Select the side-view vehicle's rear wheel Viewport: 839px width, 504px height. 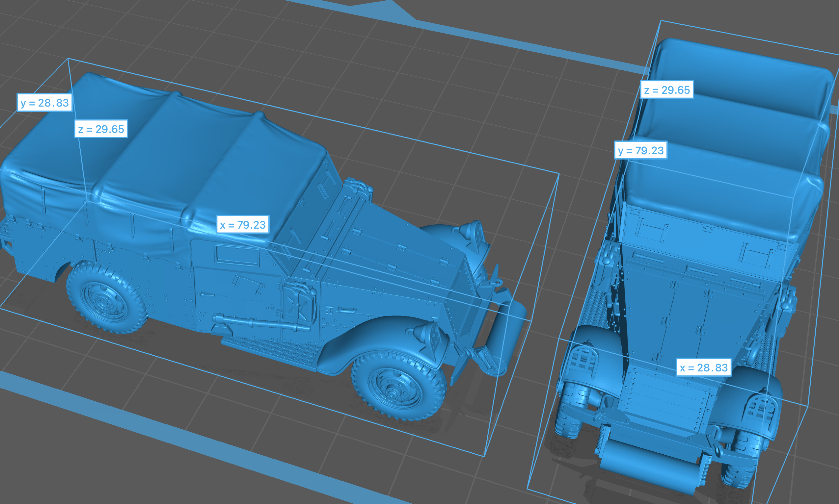107,297
